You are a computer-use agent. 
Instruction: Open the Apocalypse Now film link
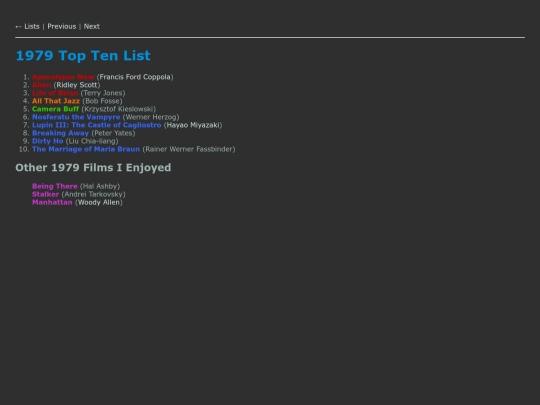63,77
